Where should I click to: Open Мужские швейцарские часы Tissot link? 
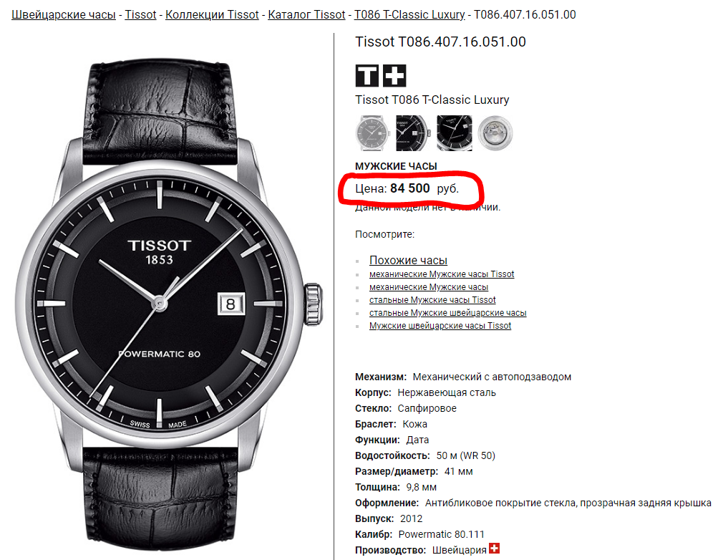(440, 326)
